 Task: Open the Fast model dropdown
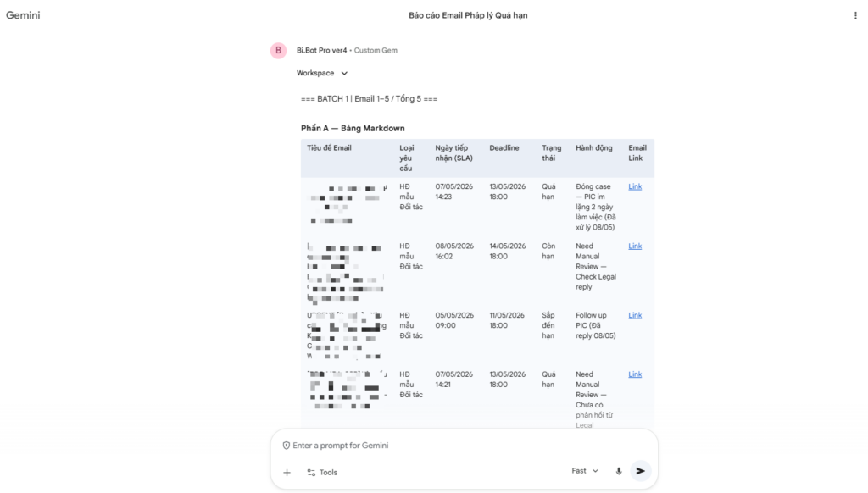click(585, 471)
